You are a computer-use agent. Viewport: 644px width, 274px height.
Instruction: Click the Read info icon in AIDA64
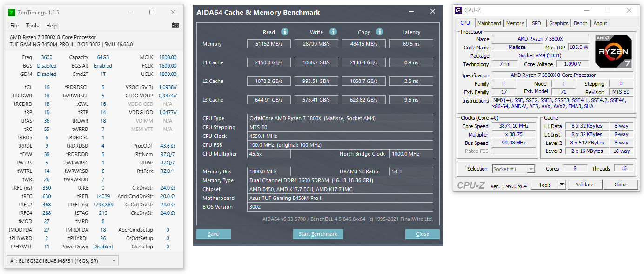pos(285,32)
